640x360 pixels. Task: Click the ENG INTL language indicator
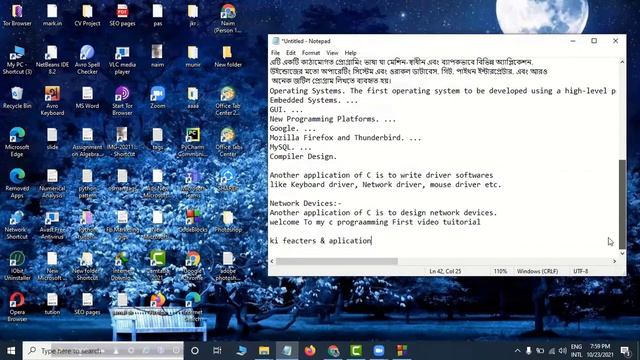pyautogui.click(x=576, y=351)
